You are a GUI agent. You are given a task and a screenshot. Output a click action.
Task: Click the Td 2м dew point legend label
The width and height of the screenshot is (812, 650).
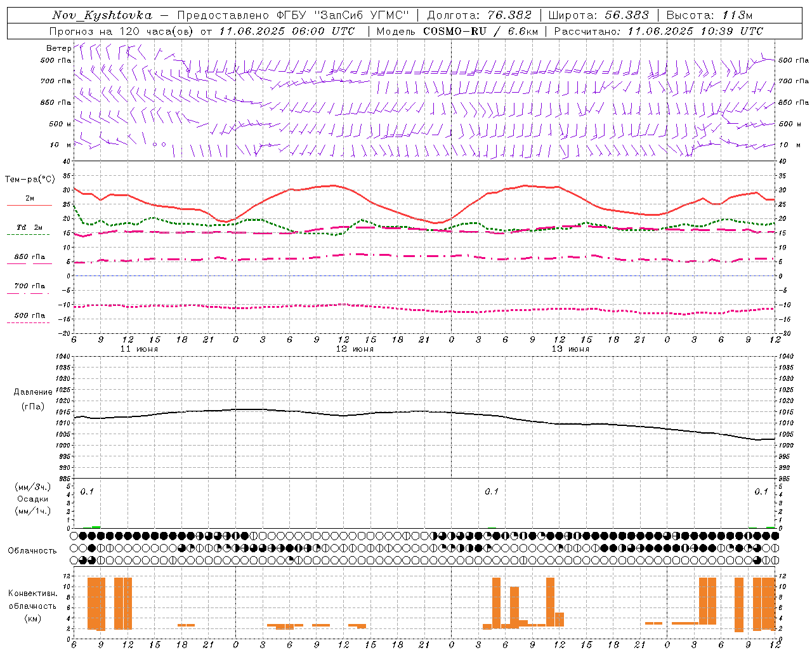coord(30,227)
